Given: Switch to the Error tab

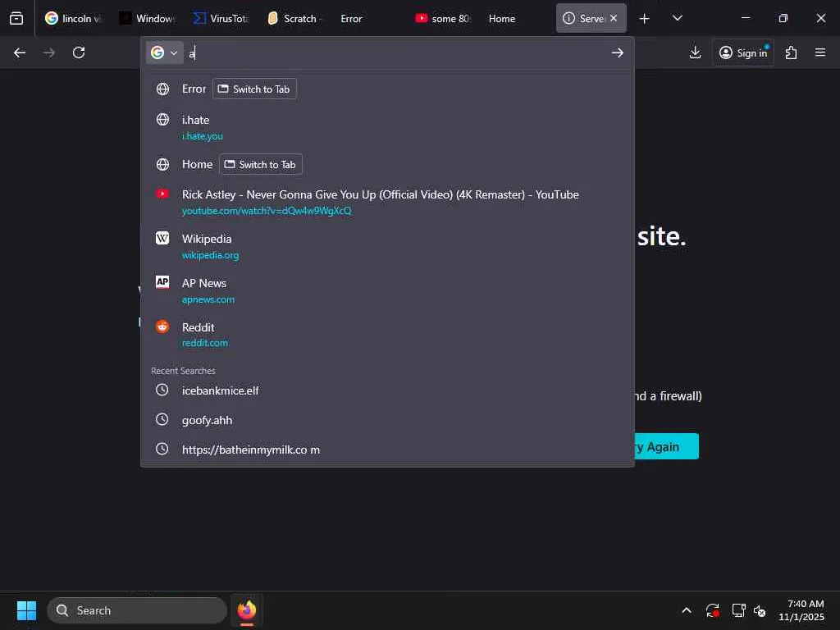Looking at the screenshot, I should [369, 19].
